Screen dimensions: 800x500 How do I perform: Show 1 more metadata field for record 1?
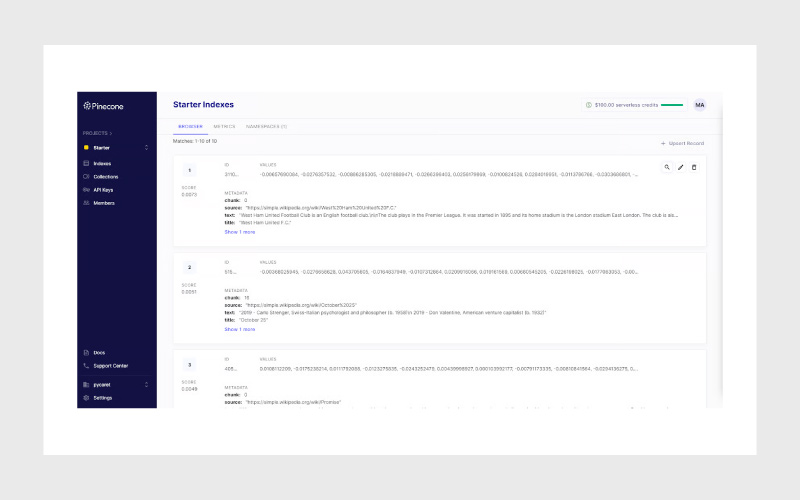click(x=239, y=231)
